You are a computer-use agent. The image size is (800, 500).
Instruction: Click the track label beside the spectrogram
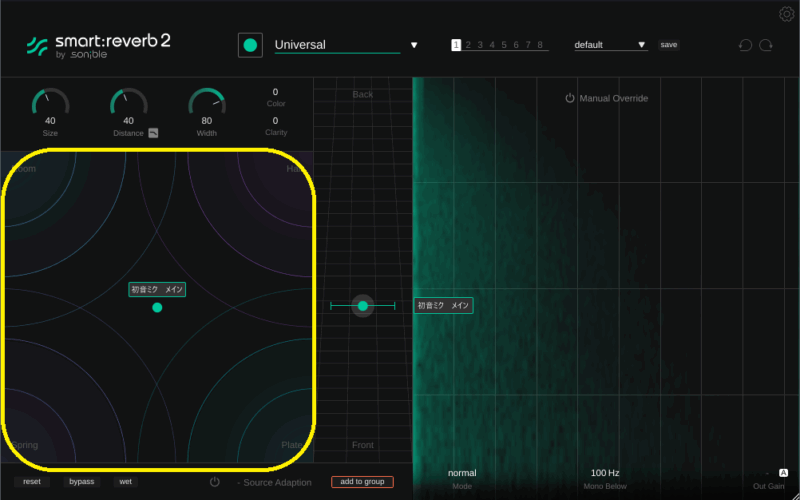(x=443, y=305)
